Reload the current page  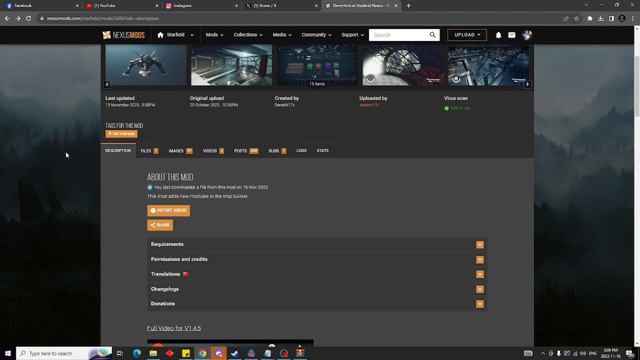click(29, 18)
